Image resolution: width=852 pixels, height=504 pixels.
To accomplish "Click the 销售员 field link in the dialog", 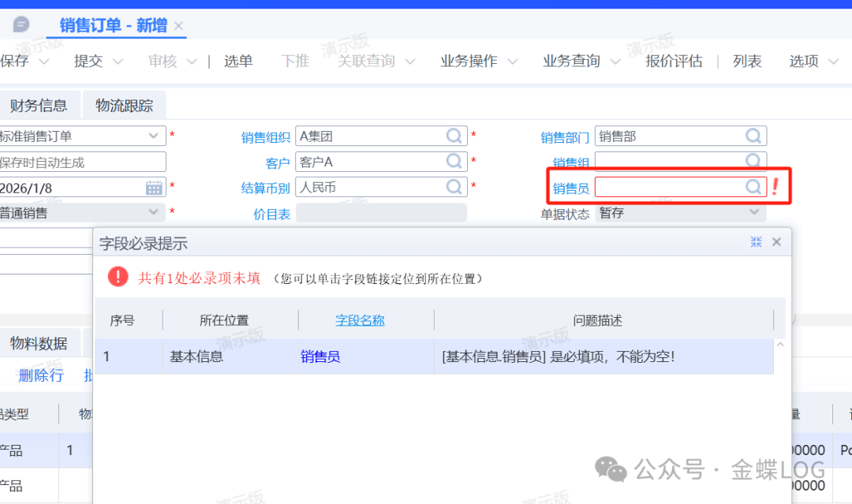I will (x=320, y=357).
